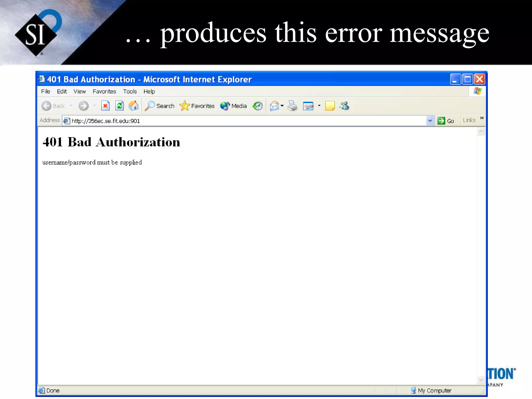The width and height of the screenshot is (532, 399).
Task: Click the Edit page icon
Action: [x=308, y=106]
